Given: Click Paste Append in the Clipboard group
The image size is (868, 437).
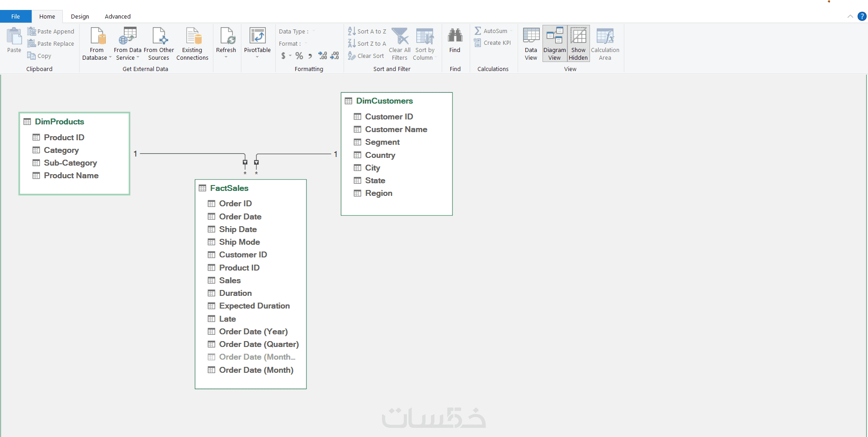Looking at the screenshot, I should click(x=51, y=31).
